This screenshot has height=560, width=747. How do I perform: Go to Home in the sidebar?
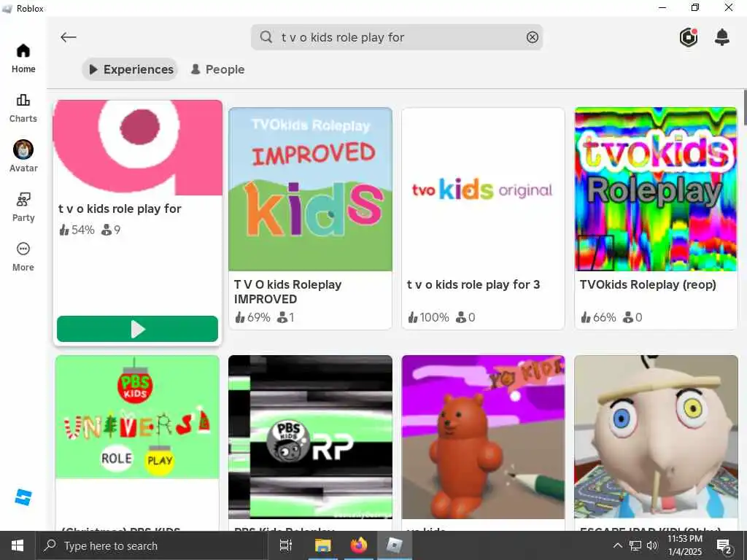tap(23, 58)
